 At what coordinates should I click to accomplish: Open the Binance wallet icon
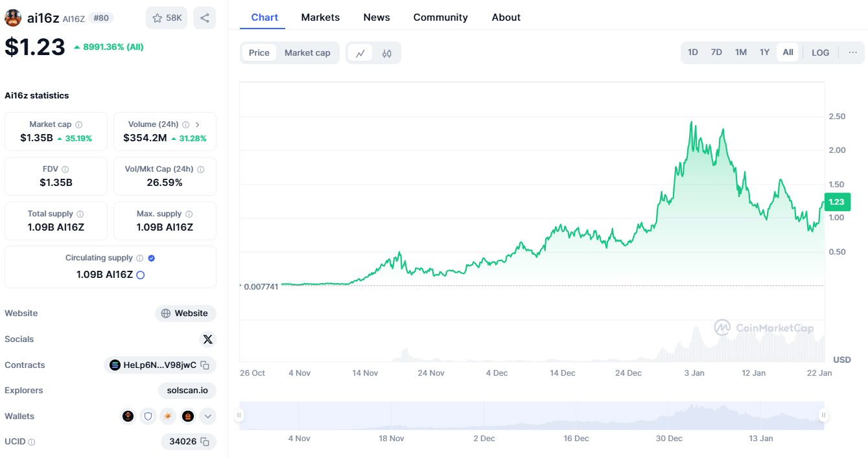(128, 417)
